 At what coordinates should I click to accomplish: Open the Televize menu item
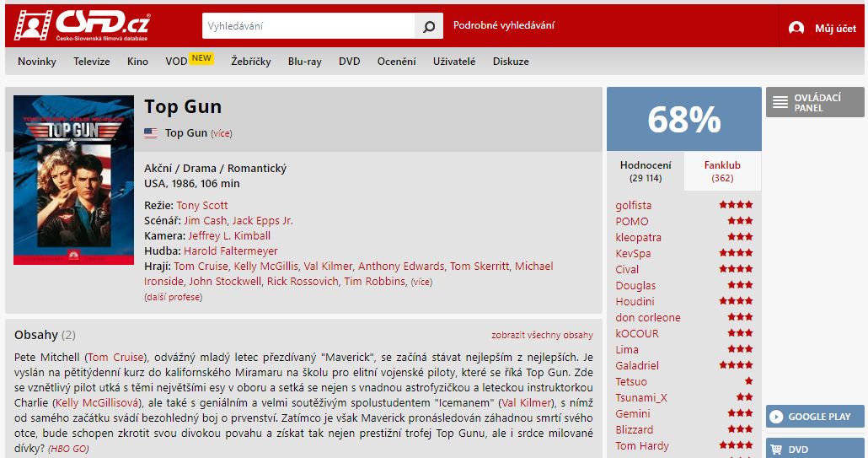[x=92, y=62]
